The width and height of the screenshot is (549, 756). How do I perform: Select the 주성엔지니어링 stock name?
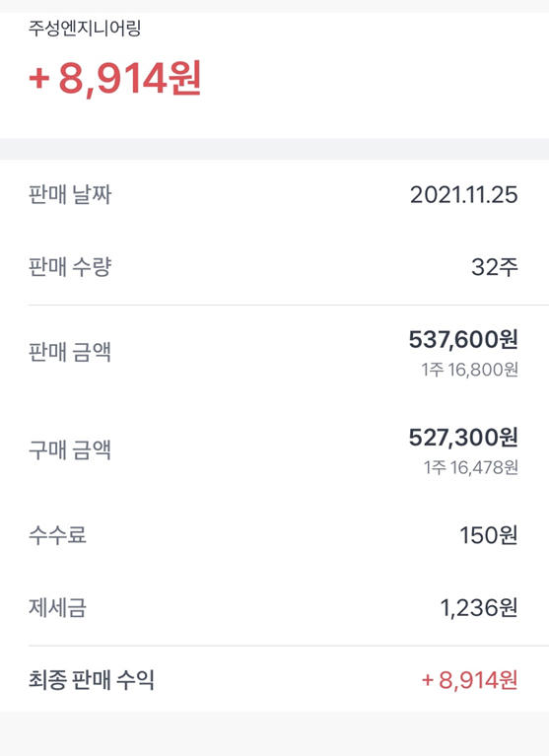click(x=85, y=28)
